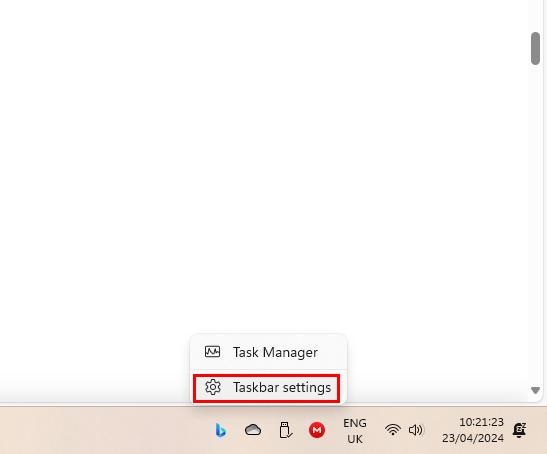Viewport: 547px width, 454px height.
Task: Click the red MEGA tray icon
Action: (317, 430)
